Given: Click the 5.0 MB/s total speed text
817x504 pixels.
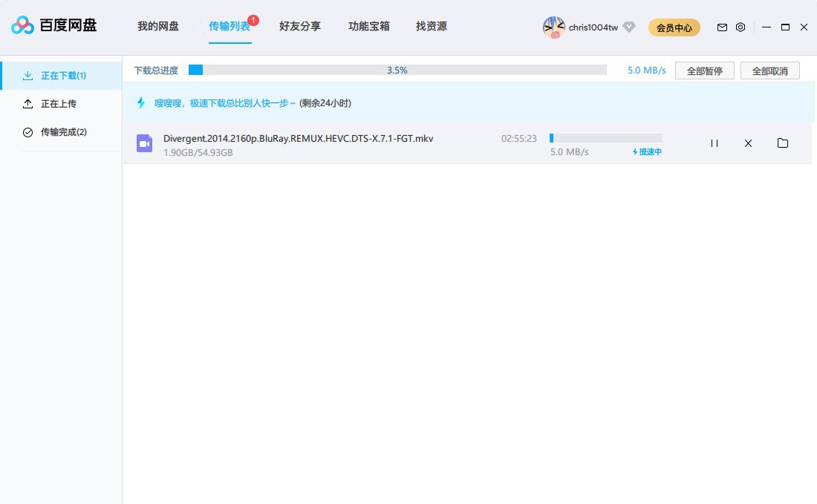Looking at the screenshot, I should (x=647, y=71).
